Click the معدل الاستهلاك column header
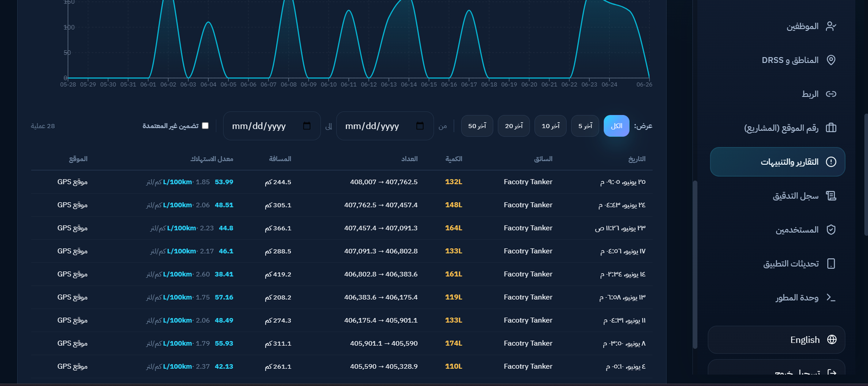Screen dimensions: 868x386 pyautogui.click(x=212, y=159)
